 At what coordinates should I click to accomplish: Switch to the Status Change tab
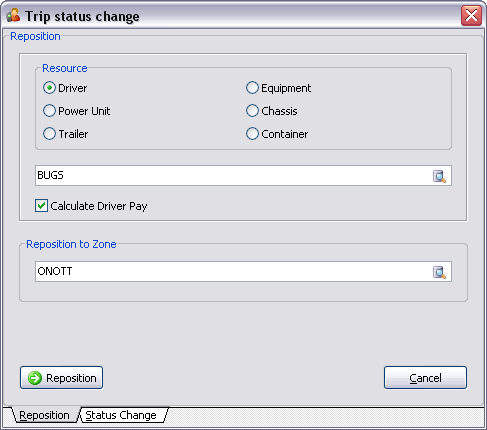click(x=123, y=415)
